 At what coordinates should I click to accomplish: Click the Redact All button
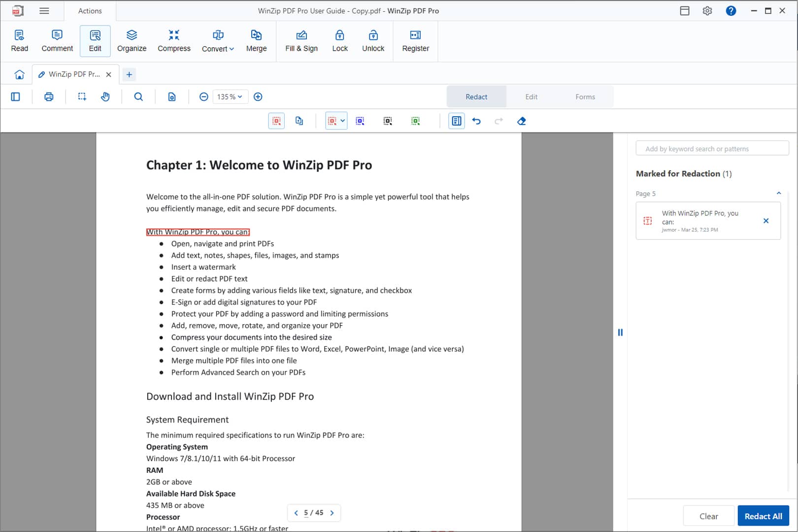tap(763, 516)
